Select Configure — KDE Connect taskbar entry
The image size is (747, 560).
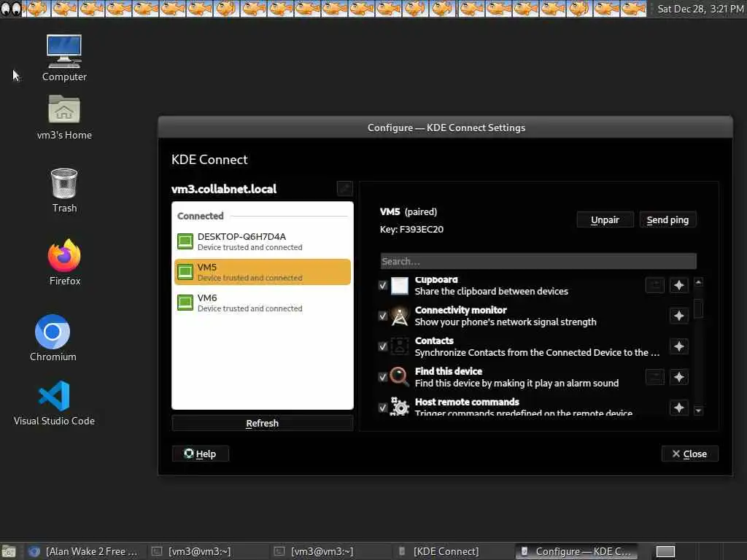[576, 551]
